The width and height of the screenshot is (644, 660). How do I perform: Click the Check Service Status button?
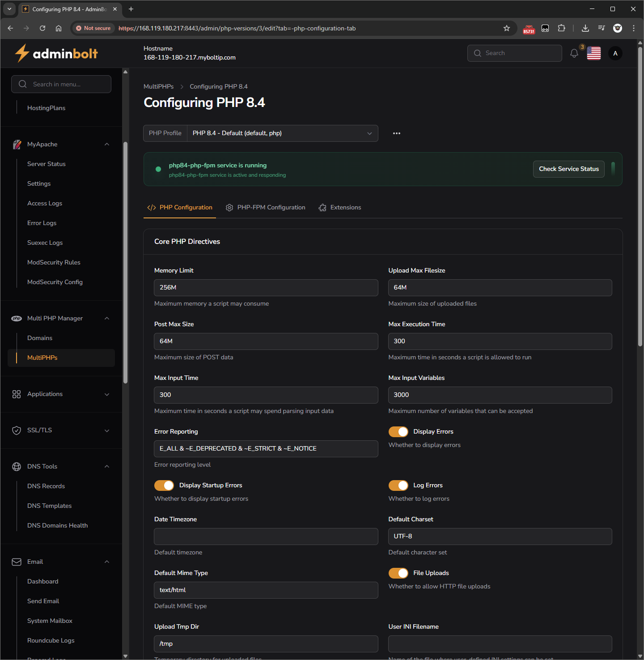[x=568, y=169]
